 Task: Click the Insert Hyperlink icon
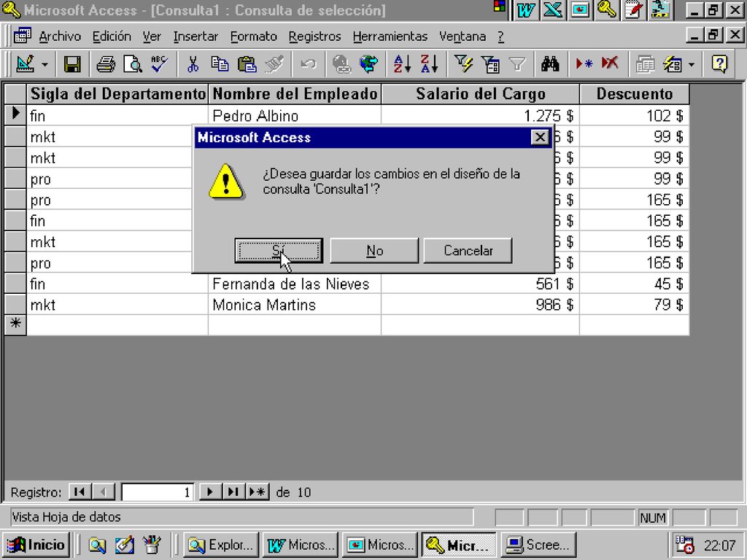pos(341,64)
